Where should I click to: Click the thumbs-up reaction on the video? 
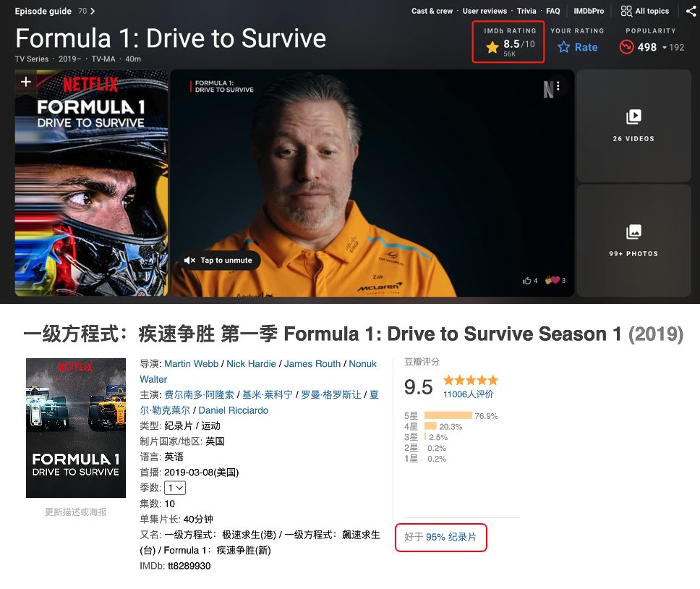click(527, 281)
